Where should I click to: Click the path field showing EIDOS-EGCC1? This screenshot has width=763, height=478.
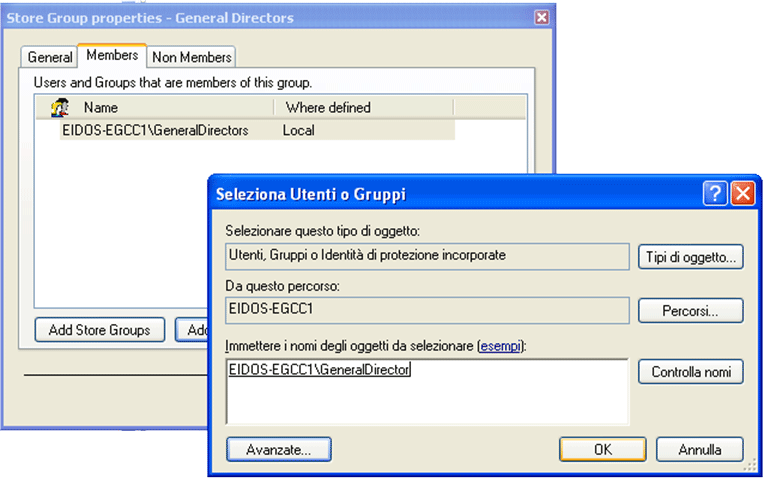pyautogui.click(x=427, y=310)
